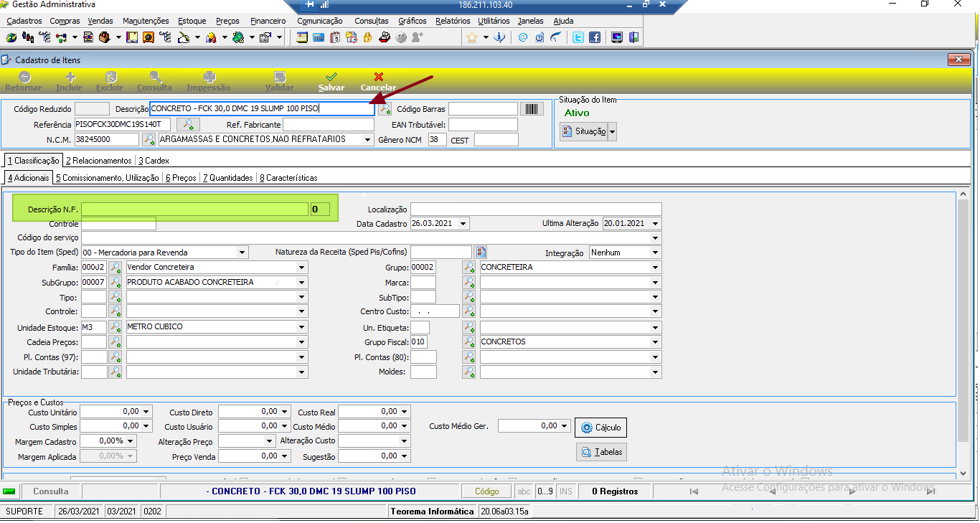The width and height of the screenshot is (980, 523).
Task: Click Salvar to save the item
Action: (331, 82)
